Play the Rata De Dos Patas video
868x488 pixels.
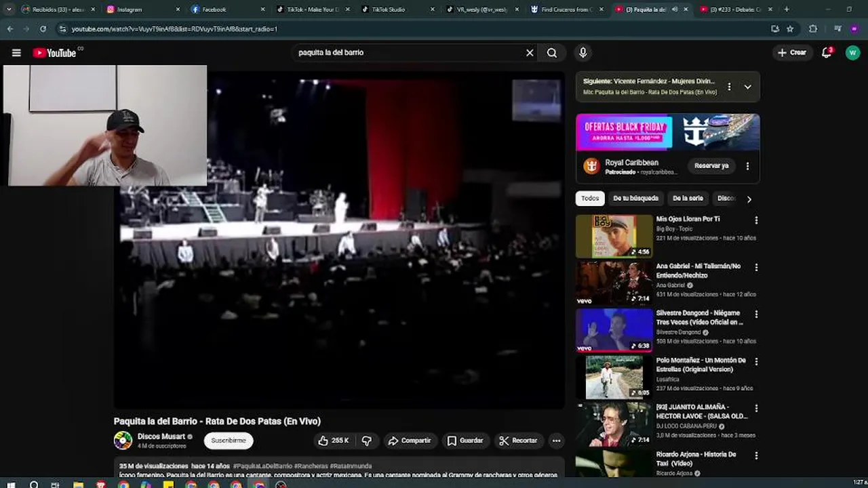[339, 240]
